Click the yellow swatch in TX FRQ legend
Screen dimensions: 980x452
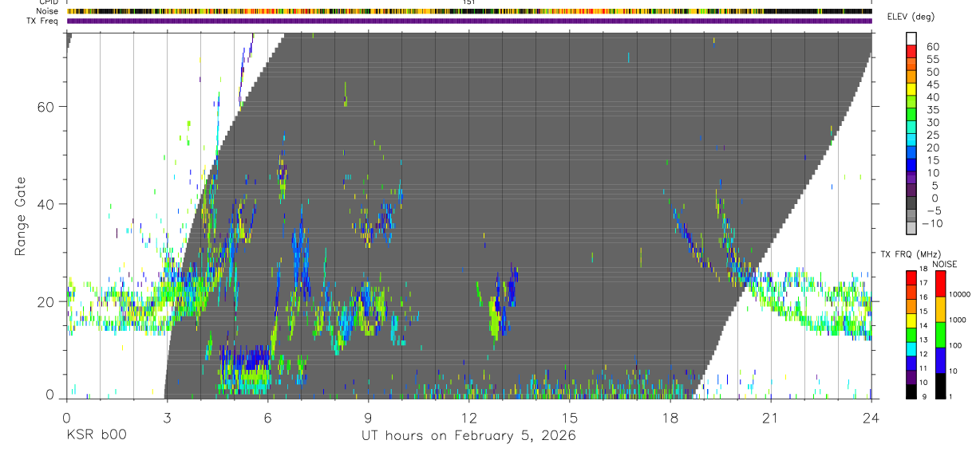[911, 320]
